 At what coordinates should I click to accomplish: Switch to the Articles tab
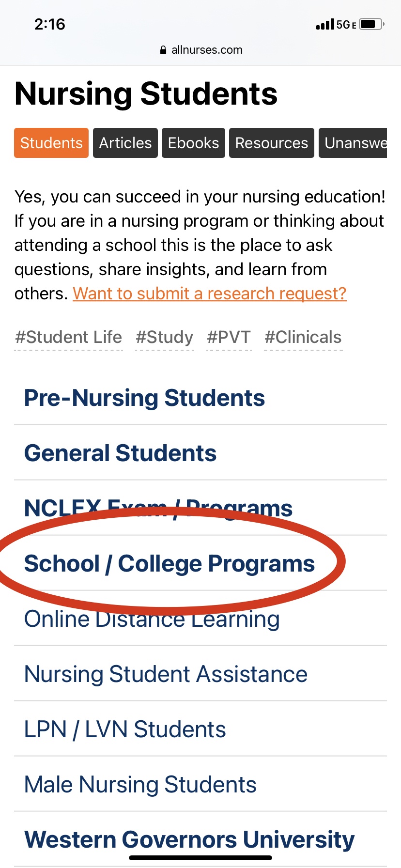point(125,143)
